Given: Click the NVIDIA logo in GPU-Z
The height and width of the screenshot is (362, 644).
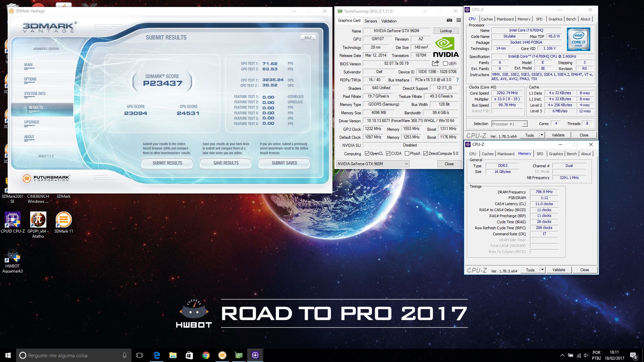Looking at the screenshot, I should point(446,47).
